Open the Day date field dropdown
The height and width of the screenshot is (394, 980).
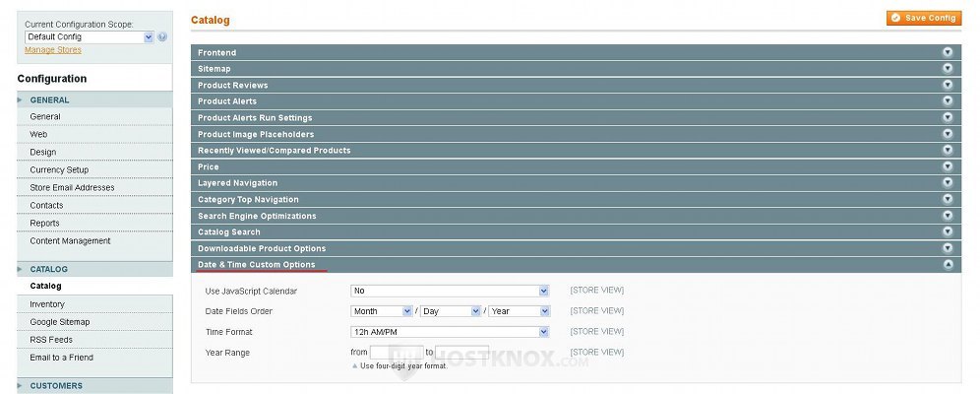click(451, 311)
